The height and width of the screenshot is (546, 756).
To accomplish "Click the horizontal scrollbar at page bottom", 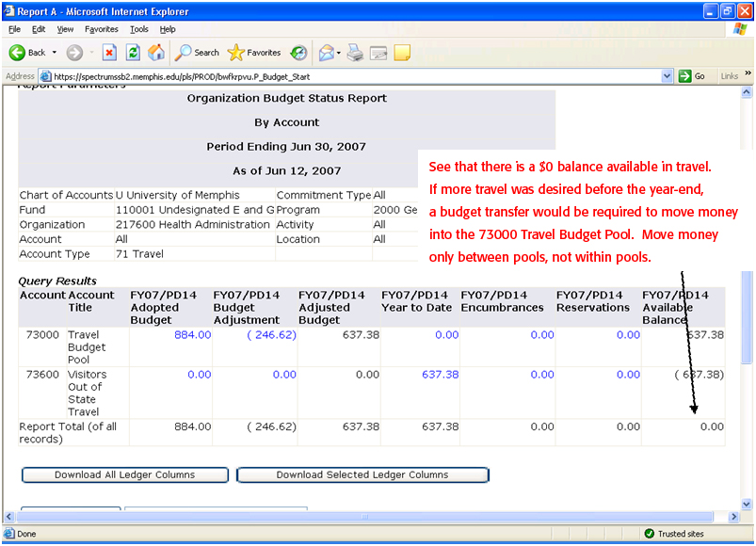I will 367,518.
